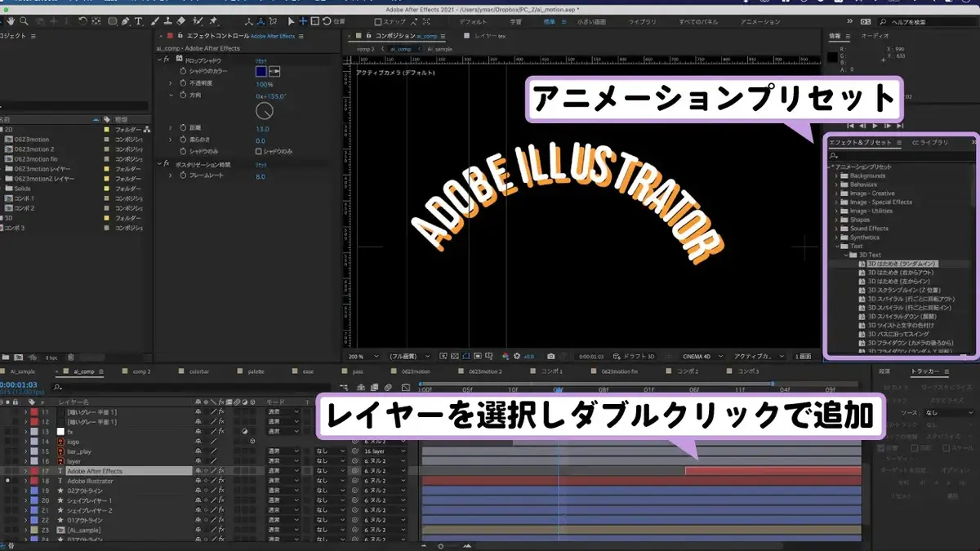Toggle fx switch on layer 19 02アウトライン

point(221,491)
